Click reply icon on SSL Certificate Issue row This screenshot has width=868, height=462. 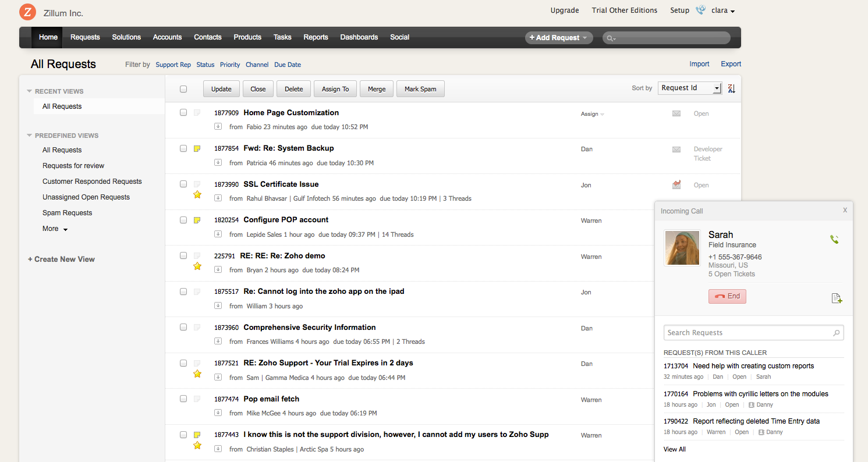676,184
